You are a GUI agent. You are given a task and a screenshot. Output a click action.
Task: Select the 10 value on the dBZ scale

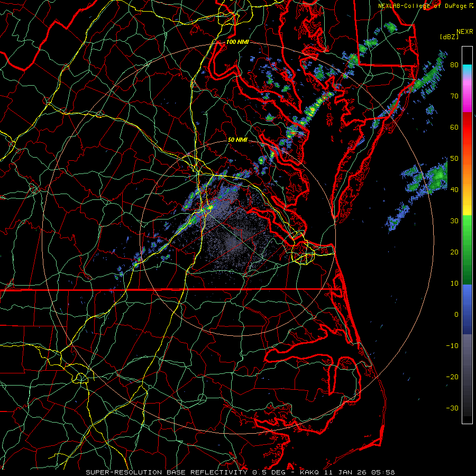[x=454, y=283]
